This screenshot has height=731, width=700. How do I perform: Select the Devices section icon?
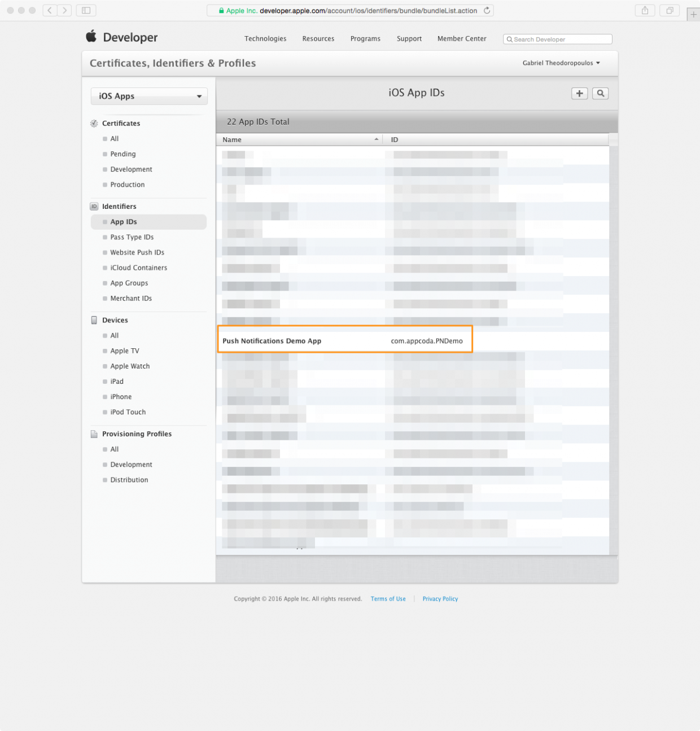click(94, 320)
